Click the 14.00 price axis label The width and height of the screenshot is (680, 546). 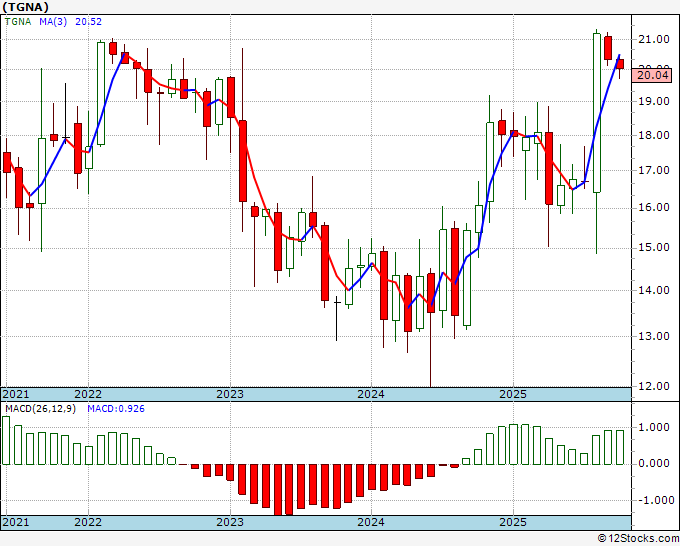click(654, 290)
